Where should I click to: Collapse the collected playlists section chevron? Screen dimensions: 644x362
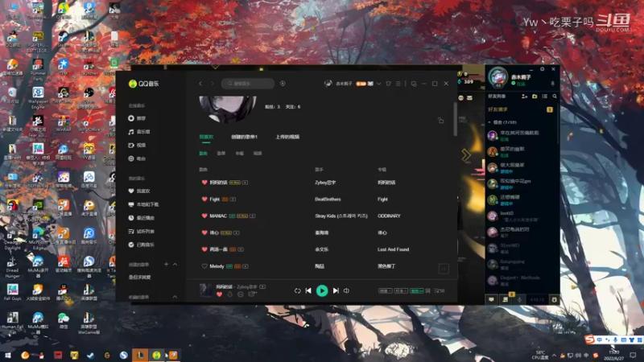(x=175, y=297)
